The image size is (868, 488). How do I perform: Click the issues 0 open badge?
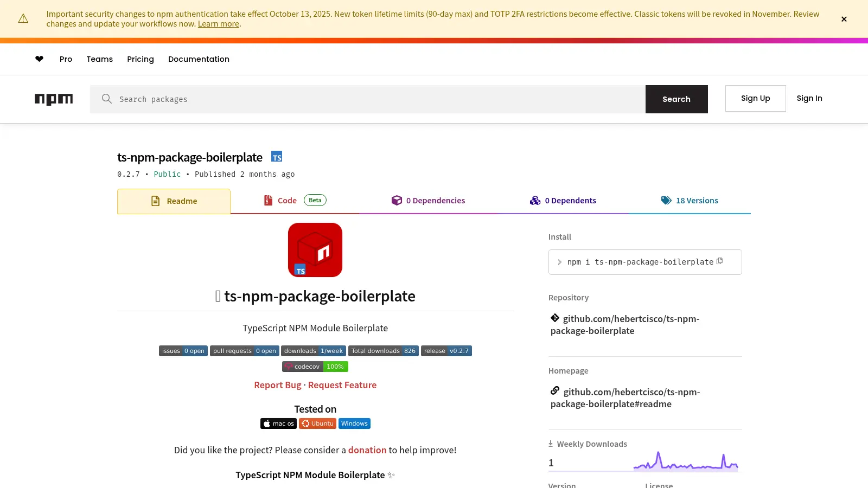tap(183, 351)
